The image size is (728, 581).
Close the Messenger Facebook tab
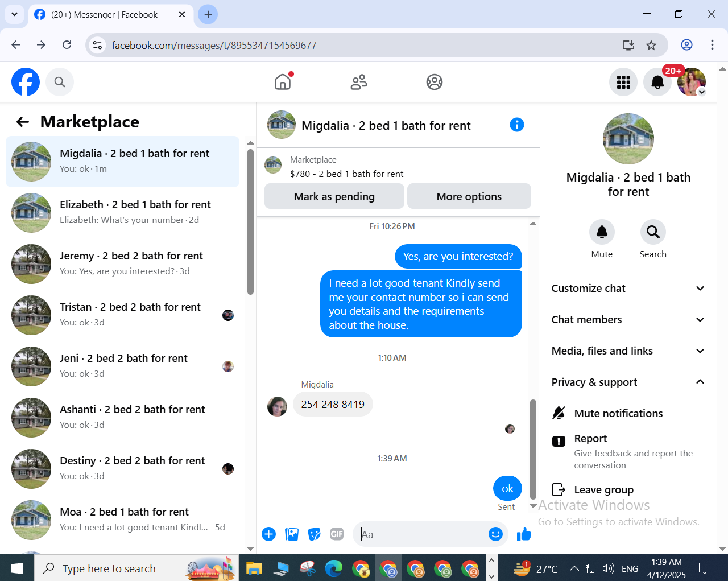coord(182,14)
